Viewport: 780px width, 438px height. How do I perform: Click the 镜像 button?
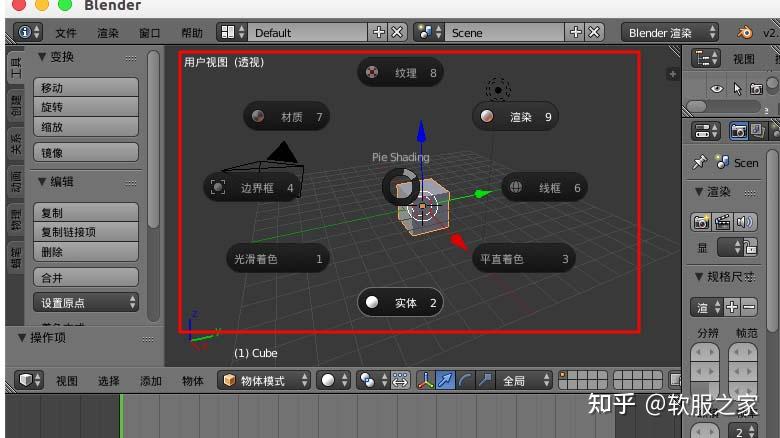[x=86, y=152]
